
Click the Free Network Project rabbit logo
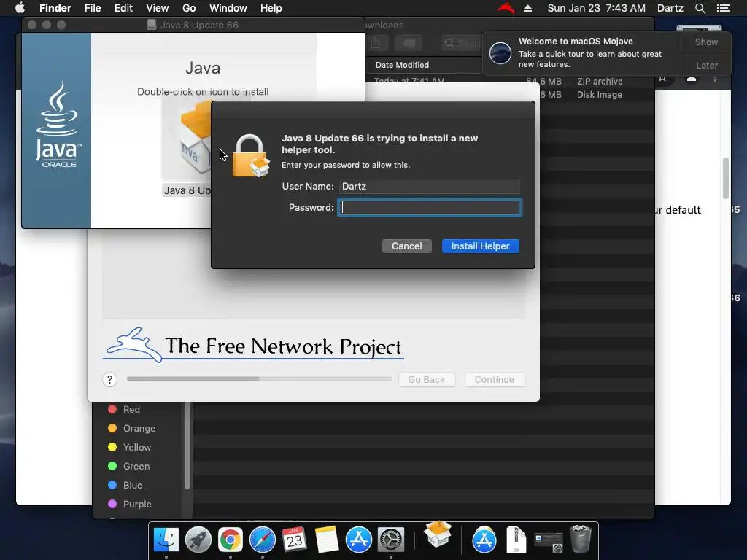133,345
